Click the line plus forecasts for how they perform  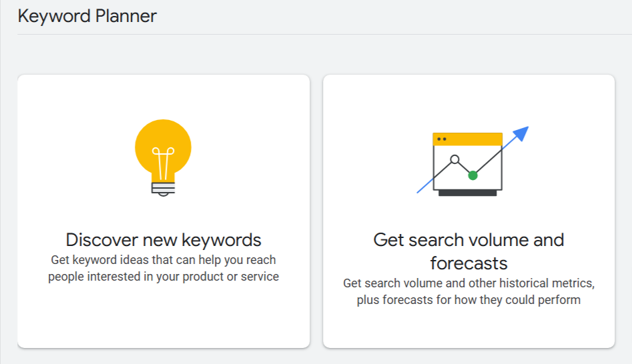click(x=468, y=301)
